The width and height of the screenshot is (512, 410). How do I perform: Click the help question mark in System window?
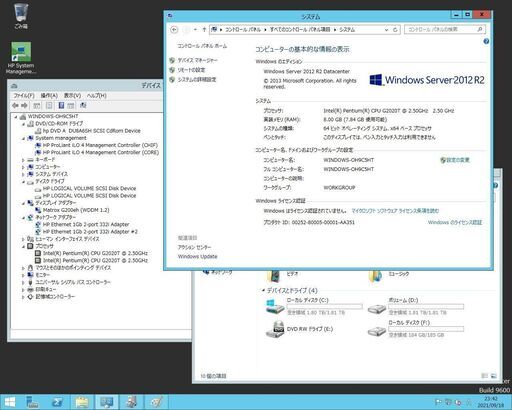click(x=486, y=41)
